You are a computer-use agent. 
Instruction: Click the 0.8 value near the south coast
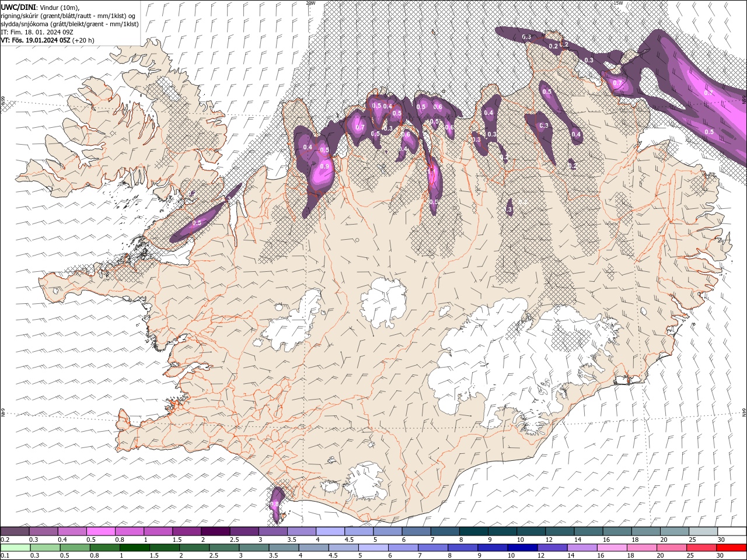(275, 504)
